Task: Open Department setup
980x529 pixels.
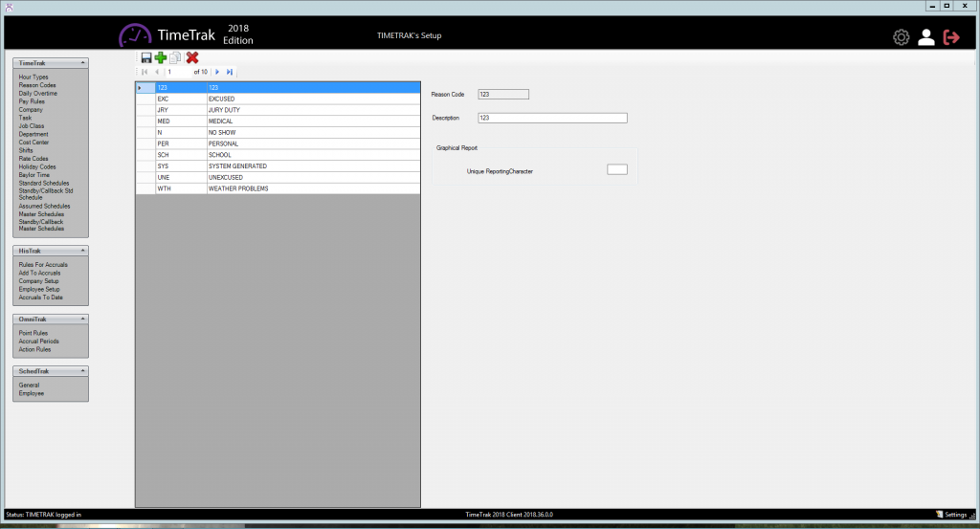Action: [x=33, y=134]
